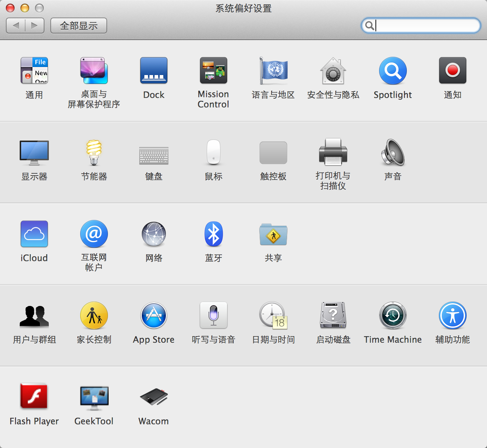Image resolution: width=487 pixels, height=448 pixels.
Task: Click the forward arrow navigation button
Action: pyautogui.click(x=35, y=25)
